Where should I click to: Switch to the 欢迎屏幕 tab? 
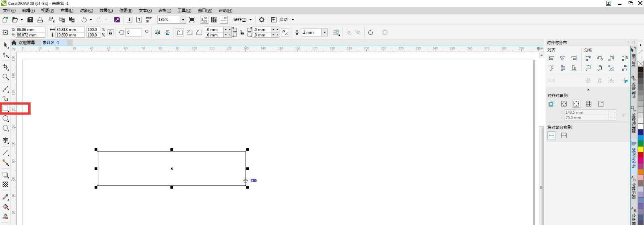pyautogui.click(x=27, y=43)
